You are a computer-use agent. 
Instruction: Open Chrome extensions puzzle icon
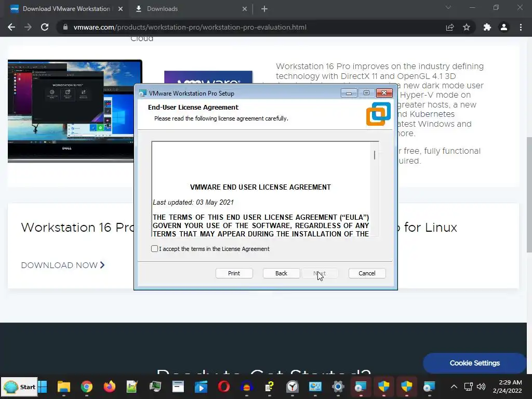coord(487,27)
